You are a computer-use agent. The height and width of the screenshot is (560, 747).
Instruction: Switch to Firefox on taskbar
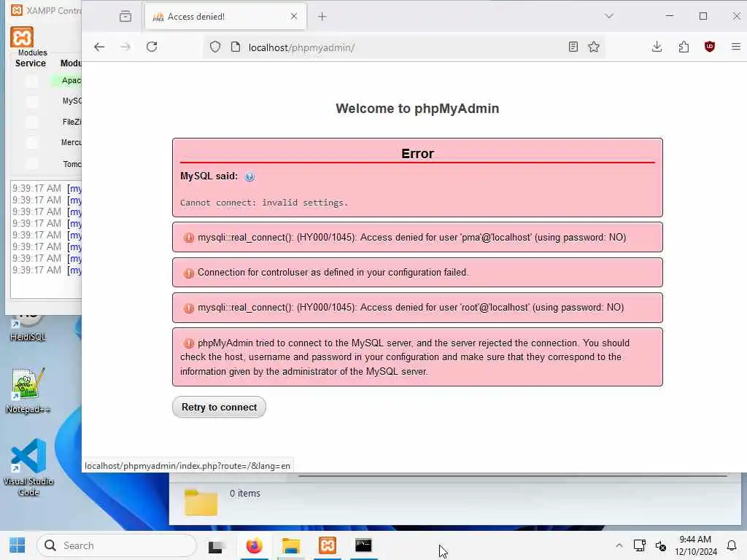pyautogui.click(x=254, y=545)
